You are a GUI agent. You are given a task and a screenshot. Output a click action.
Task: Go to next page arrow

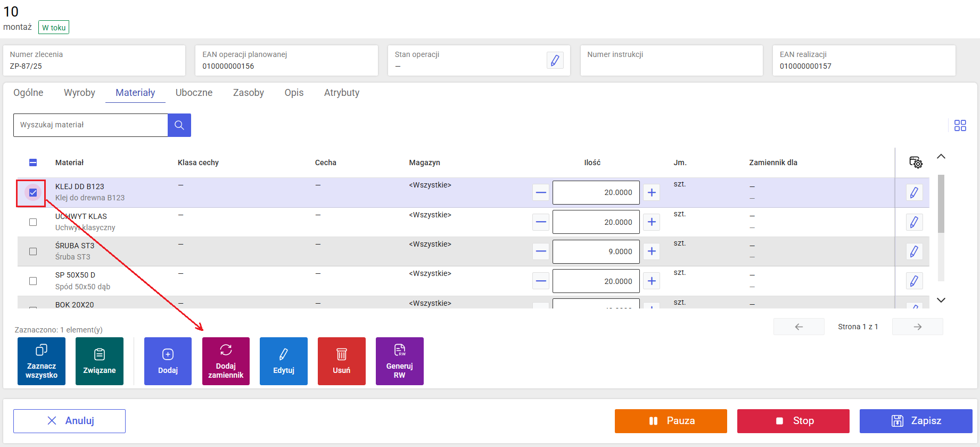917,327
